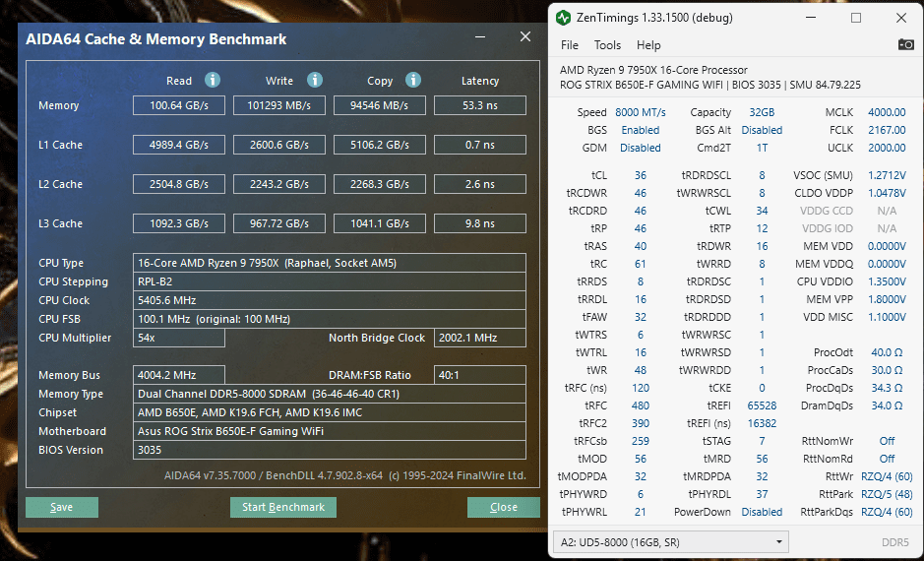
Task: Click the Save button in AIDA64
Action: pos(62,507)
